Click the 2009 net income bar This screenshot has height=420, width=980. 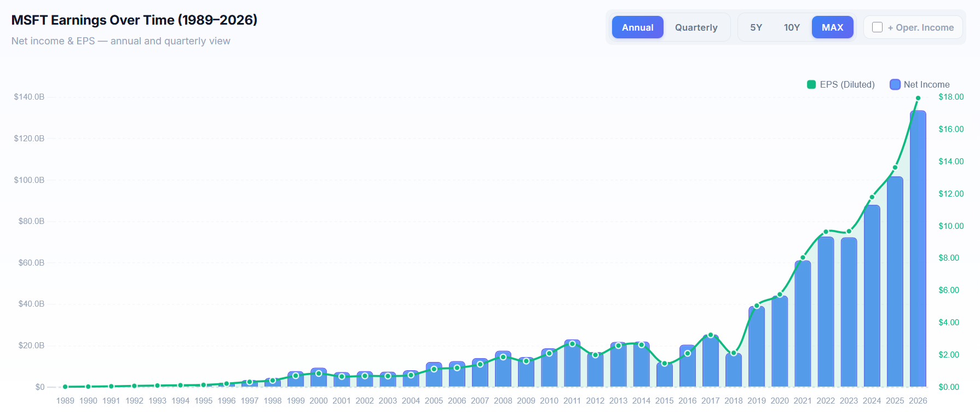pos(526,372)
